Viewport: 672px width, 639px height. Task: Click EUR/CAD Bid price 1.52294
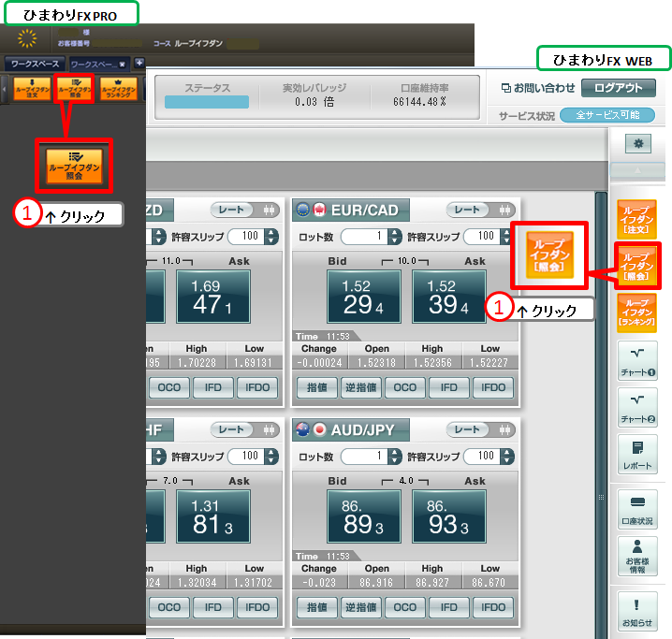(364, 297)
